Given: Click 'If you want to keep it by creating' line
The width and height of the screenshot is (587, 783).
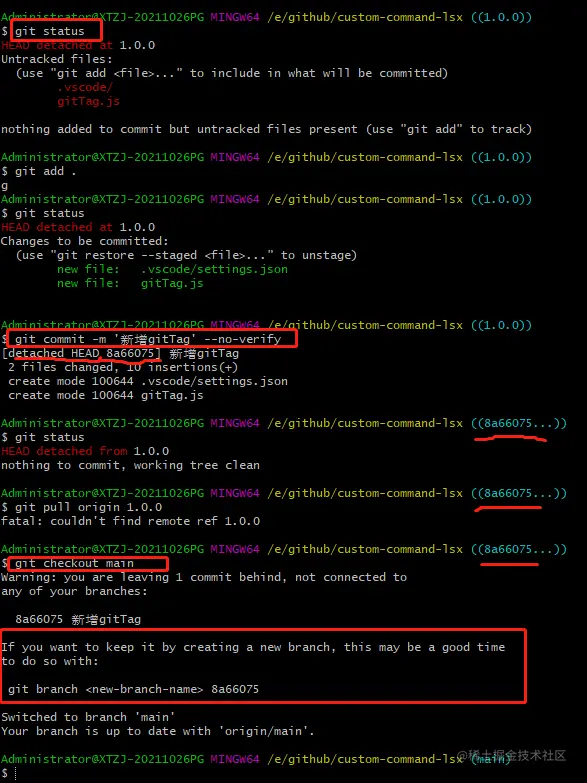Looking at the screenshot, I should point(253,647).
